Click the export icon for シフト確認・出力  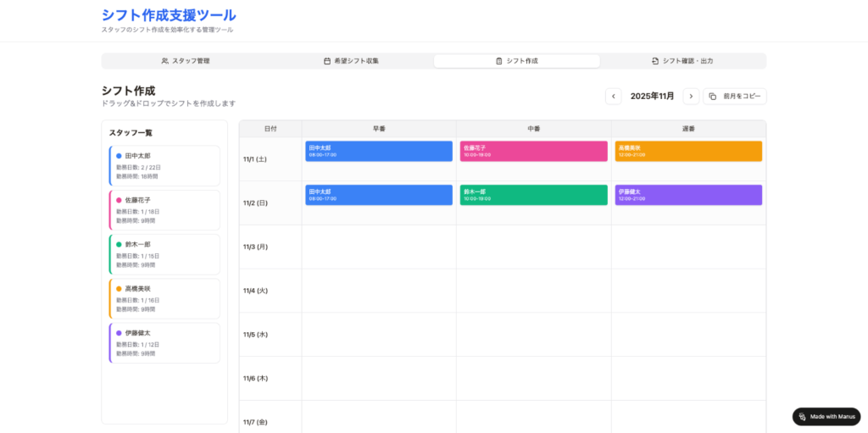click(654, 61)
